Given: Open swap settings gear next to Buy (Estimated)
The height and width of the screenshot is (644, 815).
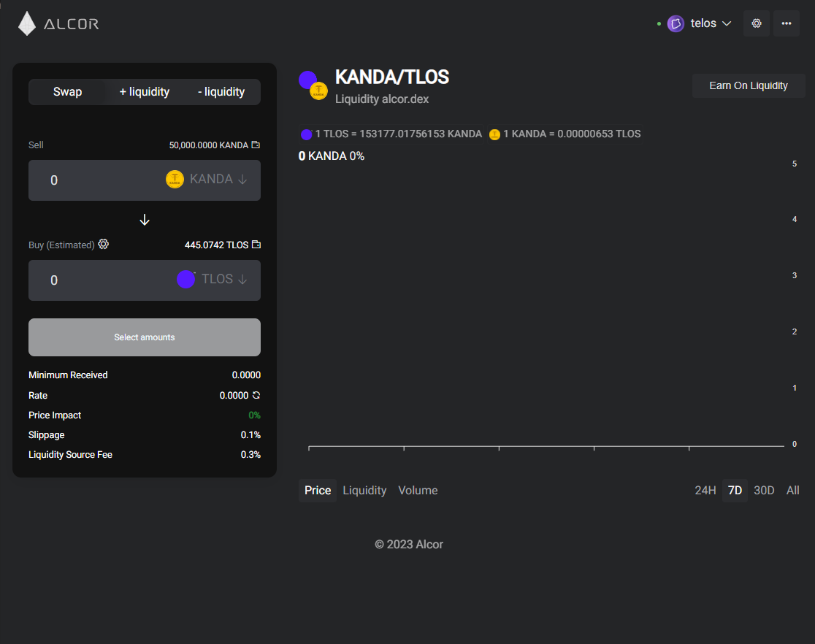Looking at the screenshot, I should (x=104, y=245).
